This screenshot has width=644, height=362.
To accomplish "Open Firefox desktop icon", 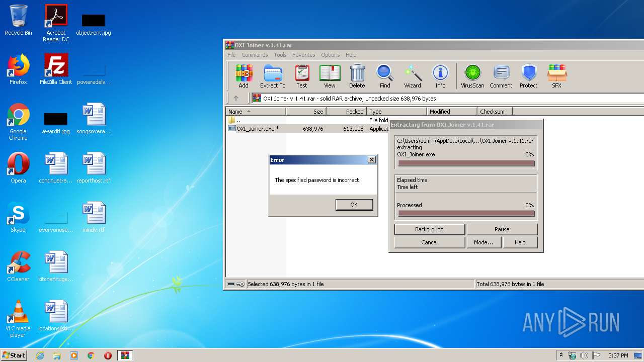I will (x=18, y=69).
